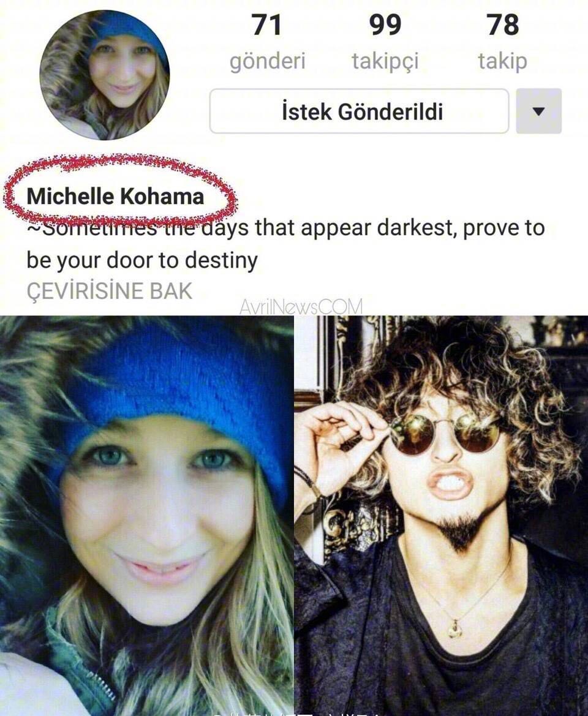
Task: Open the 71 posts count
Action: [x=267, y=24]
